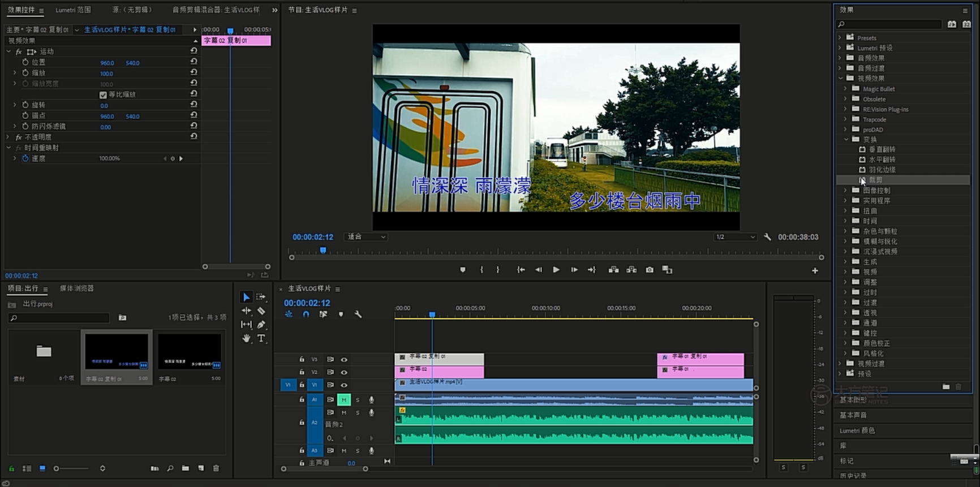Expand the Scale parameter
The height and width of the screenshot is (487, 980).
(x=15, y=73)
